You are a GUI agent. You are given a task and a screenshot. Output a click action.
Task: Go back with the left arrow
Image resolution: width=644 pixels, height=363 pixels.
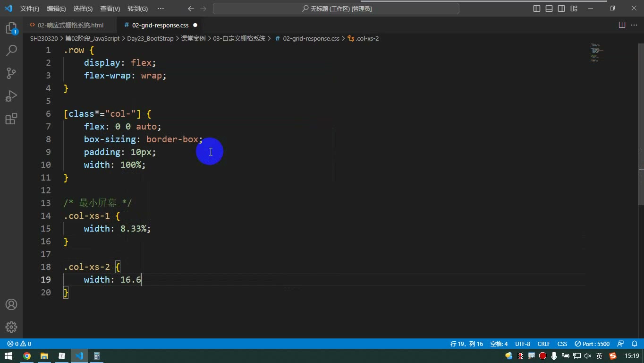coord(191,9)
